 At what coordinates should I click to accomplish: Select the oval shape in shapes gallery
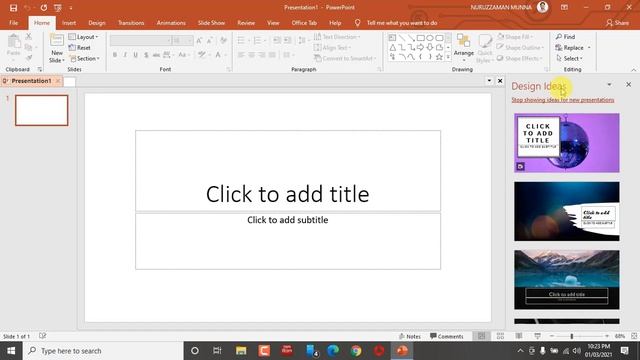click(430, 38)
